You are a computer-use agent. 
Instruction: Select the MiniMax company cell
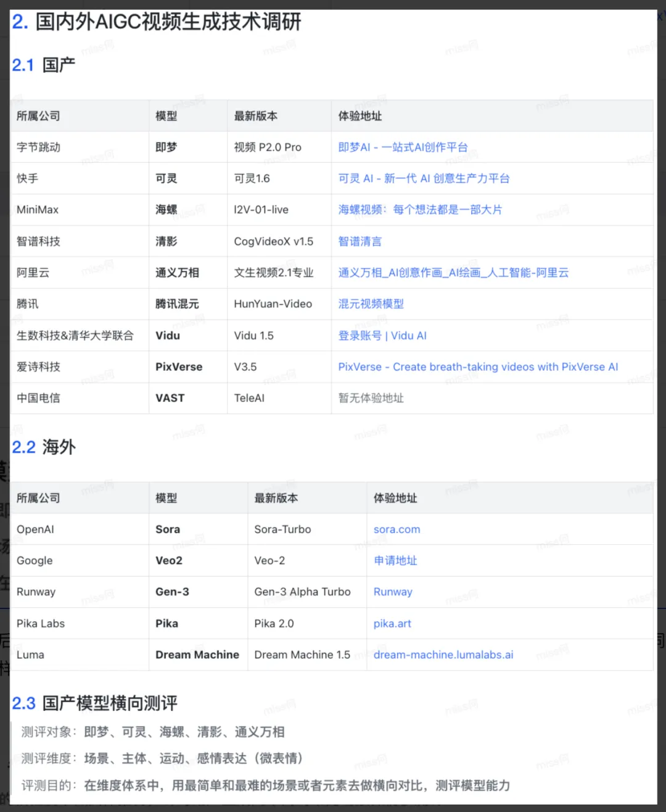(80, 210)
